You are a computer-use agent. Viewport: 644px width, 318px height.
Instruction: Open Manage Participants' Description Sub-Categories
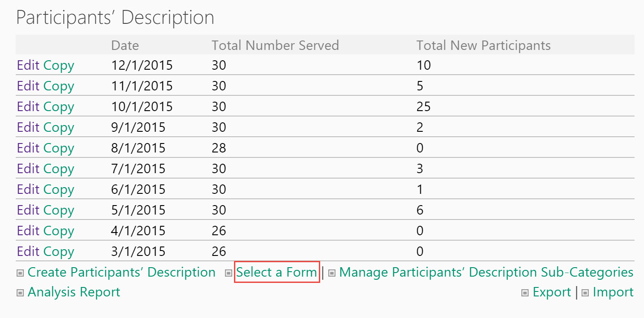(x=486, y=272)
